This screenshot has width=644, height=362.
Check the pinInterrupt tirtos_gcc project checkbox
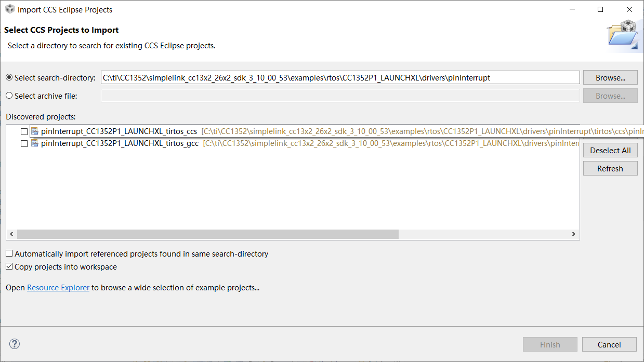24,144
